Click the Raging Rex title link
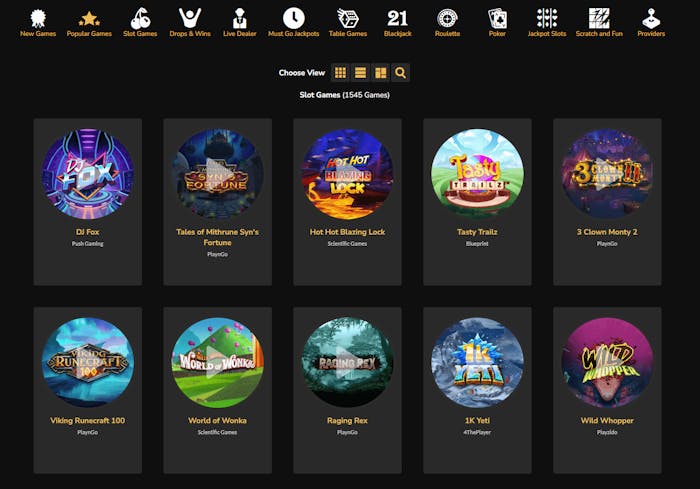700x489 pixels. (x=347, y=420)
